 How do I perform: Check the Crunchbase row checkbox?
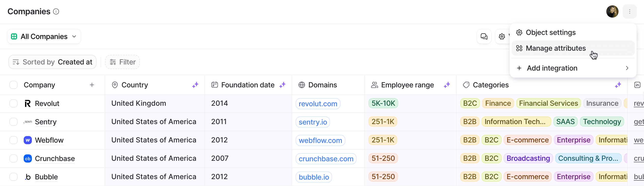coord(13,158)
